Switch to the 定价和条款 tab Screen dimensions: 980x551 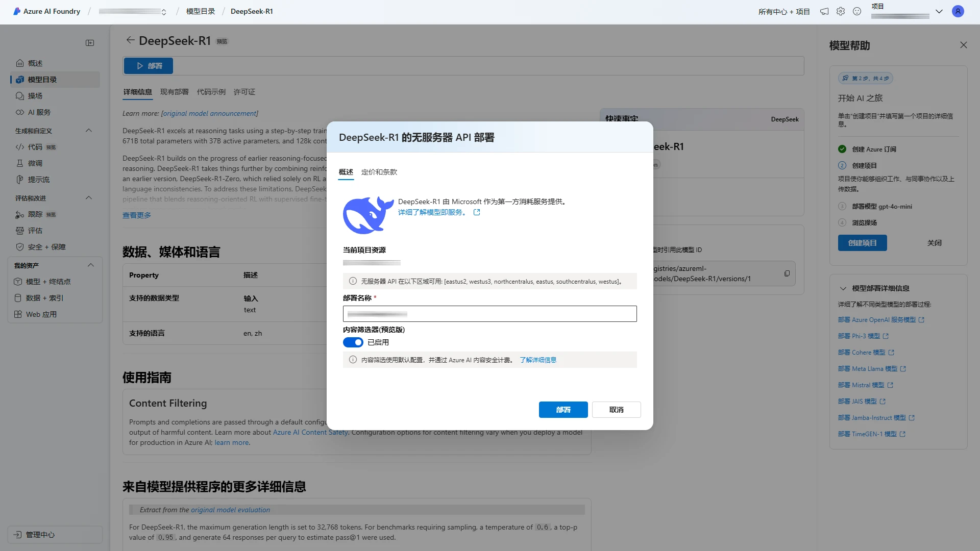pyautogui.click(x=379, y=172)
